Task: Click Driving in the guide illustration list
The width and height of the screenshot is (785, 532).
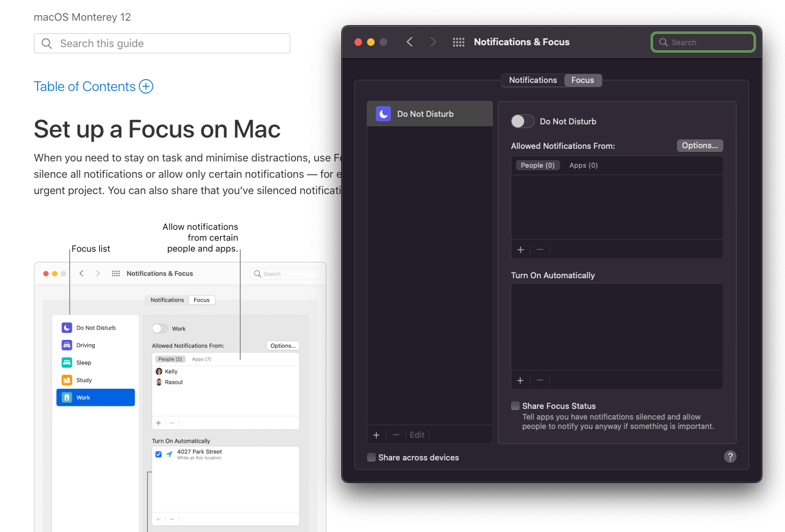Action: (96, 345)
